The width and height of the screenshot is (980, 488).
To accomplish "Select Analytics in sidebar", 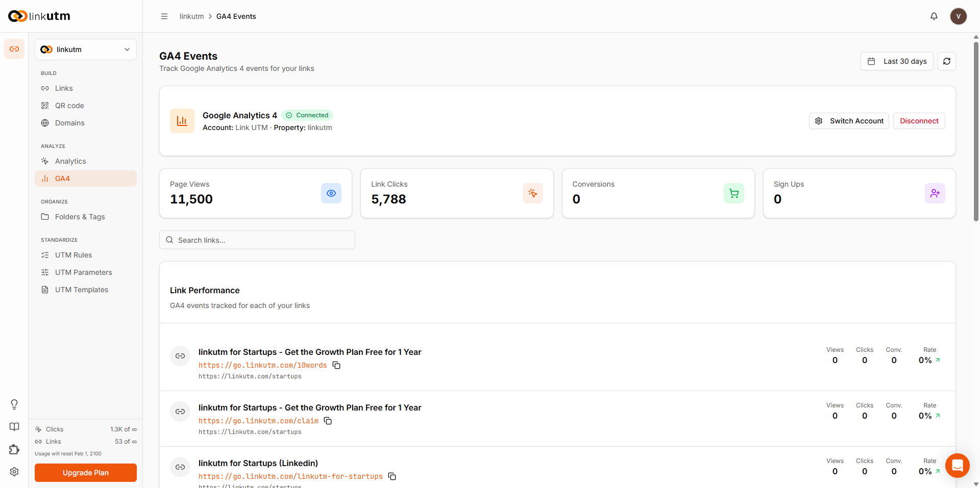I will [x=86, y=161].
